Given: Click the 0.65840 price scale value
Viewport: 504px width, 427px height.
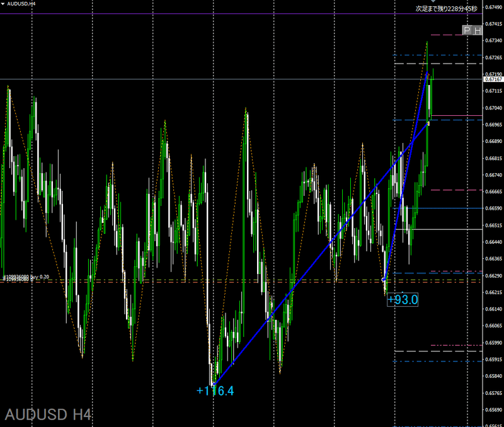Looking at the screenshot, I should [493, 376].
